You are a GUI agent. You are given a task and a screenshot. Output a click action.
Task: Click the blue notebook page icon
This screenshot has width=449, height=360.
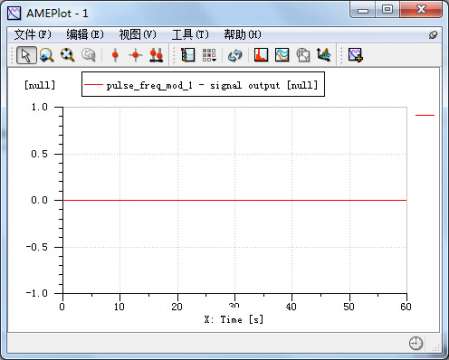coord(188,55)
